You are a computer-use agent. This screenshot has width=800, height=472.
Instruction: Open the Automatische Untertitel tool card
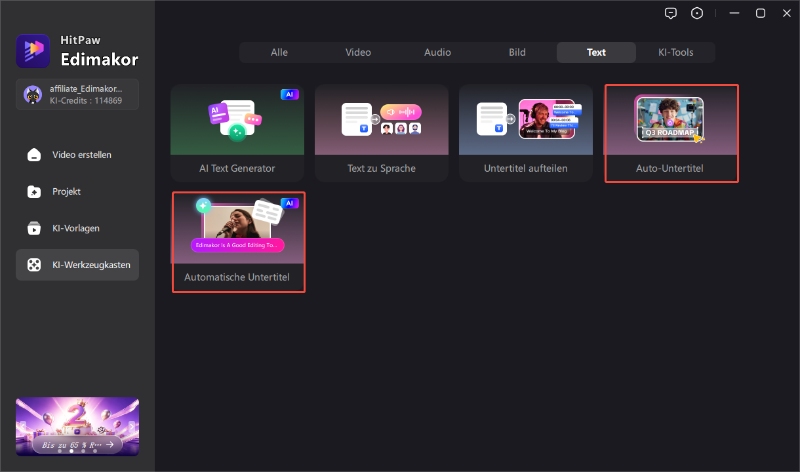tap(239, 242)
